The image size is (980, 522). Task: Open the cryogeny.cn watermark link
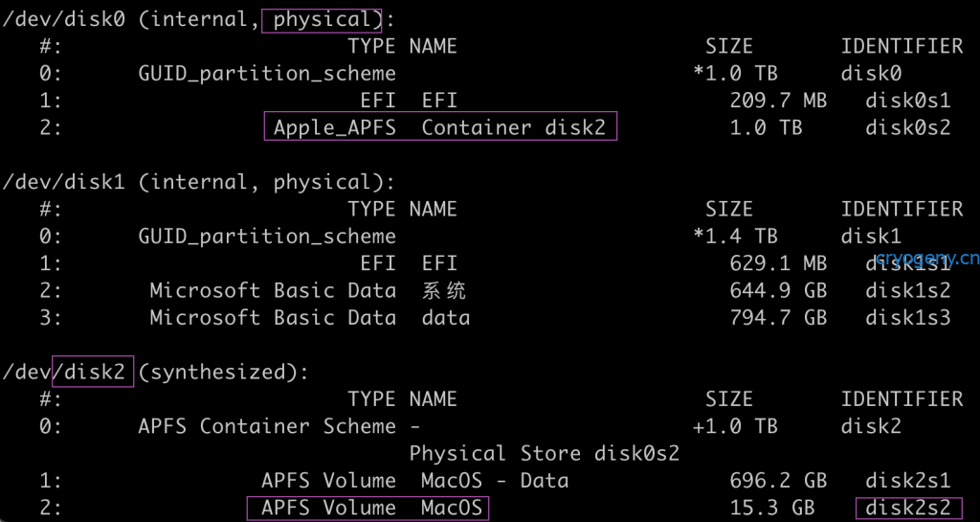point(927,257)
